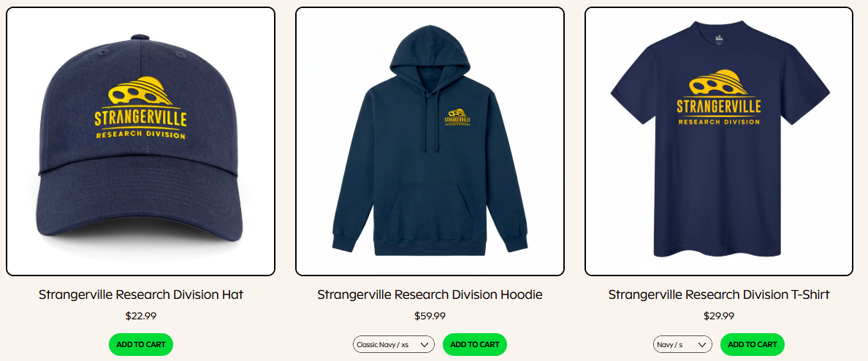868x361 pixels.
Task: Click the $22.99 hat price
Action: pyautogui.click(x=140, y=316)
